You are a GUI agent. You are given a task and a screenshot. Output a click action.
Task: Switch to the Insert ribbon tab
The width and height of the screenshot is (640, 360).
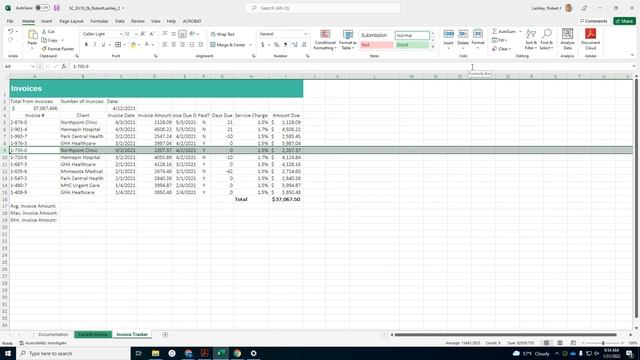tap(47, 21)
